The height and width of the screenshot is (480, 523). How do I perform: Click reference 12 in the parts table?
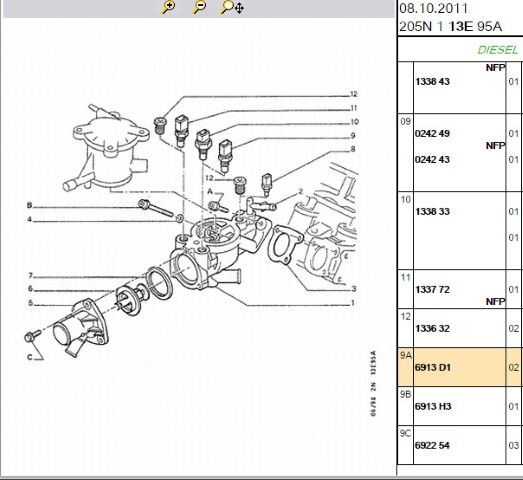[x=405, y=317]
